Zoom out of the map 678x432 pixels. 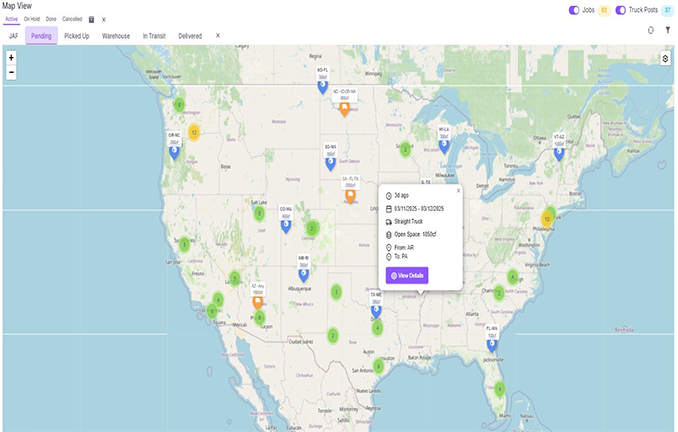[11, 72]
